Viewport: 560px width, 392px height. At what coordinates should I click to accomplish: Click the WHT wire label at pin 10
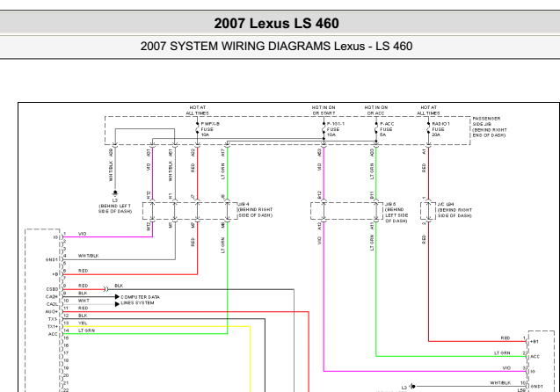click(x=84, y=301)
